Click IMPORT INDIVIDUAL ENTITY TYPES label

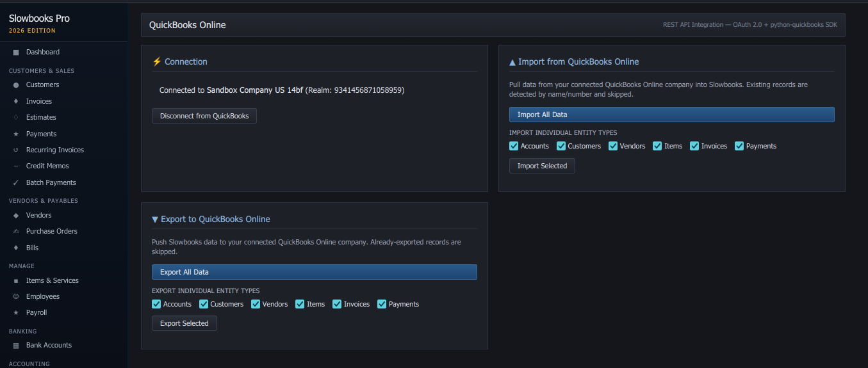click(563, 133)
